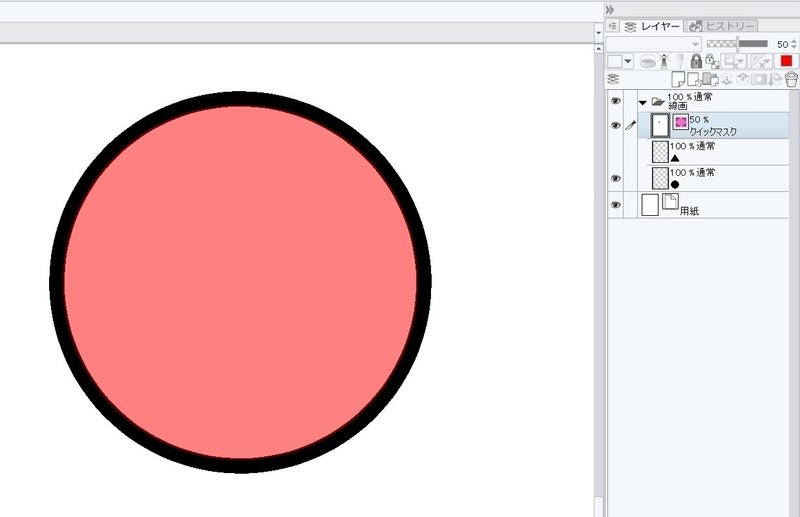This screenshot has height=517, width=800.
Task: Toggle the Lock Layer padlock icon
Action: click(696, 61)
